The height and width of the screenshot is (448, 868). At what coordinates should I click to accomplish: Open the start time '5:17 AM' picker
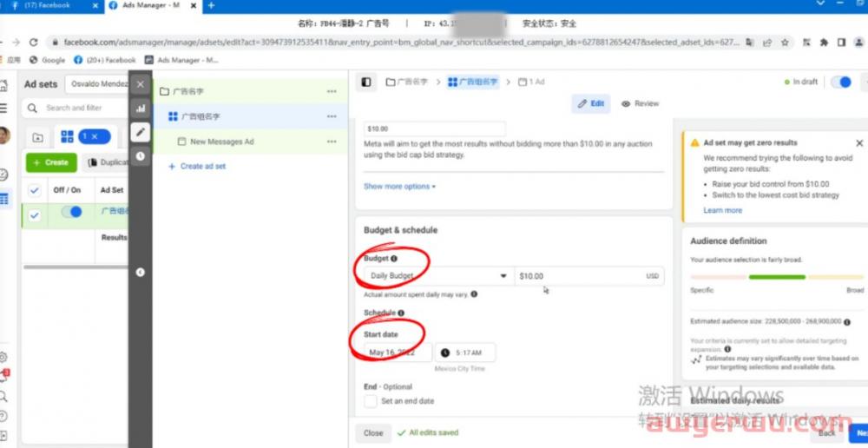click(x=465, y=352)
